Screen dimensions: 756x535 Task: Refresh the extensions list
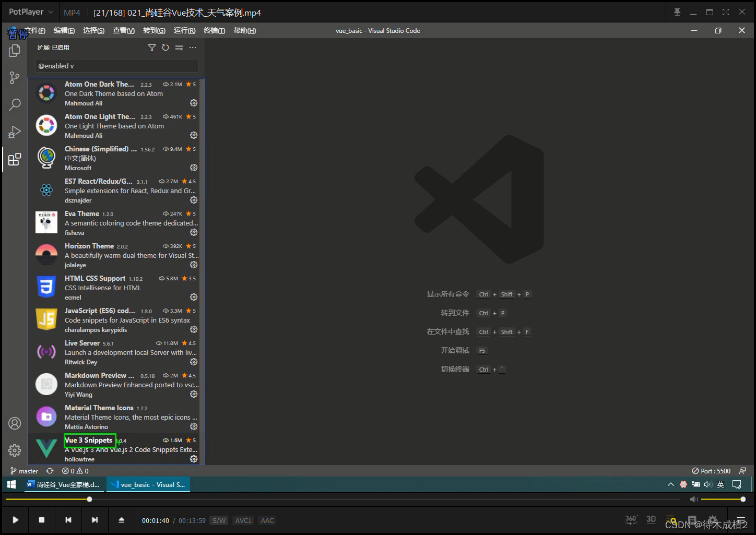[x=166, y=47]
